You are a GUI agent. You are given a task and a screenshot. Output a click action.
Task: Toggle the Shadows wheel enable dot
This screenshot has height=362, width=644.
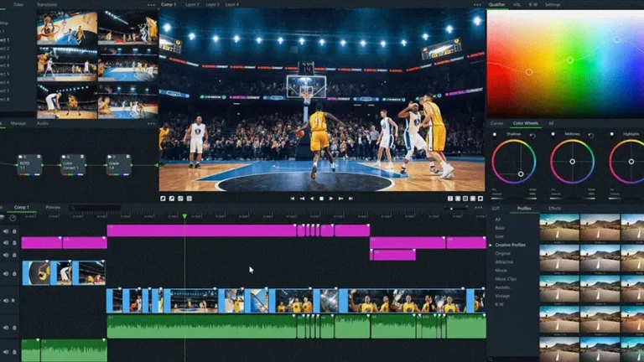(x=495, y=134)
